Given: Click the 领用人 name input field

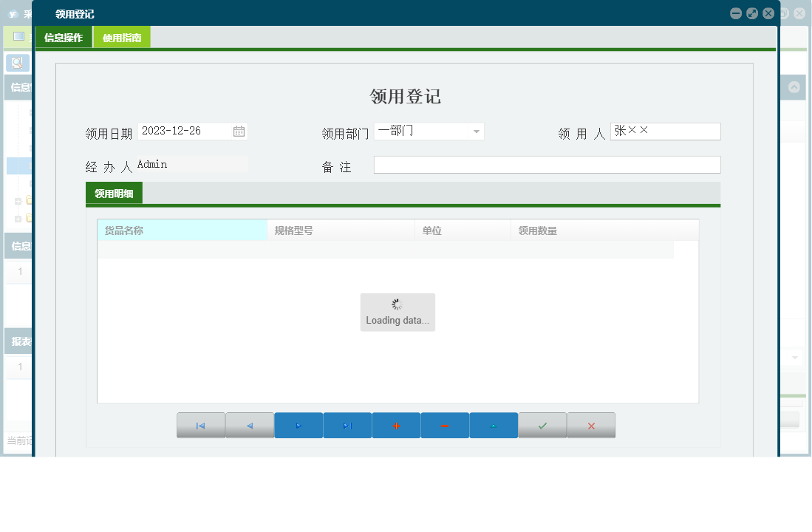Looking at the screenshot, I should pos(665,131).
